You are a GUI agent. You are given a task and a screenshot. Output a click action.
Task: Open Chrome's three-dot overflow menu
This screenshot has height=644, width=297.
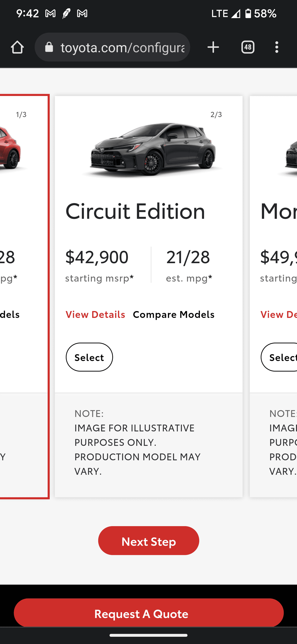click(x=276, y=47)
